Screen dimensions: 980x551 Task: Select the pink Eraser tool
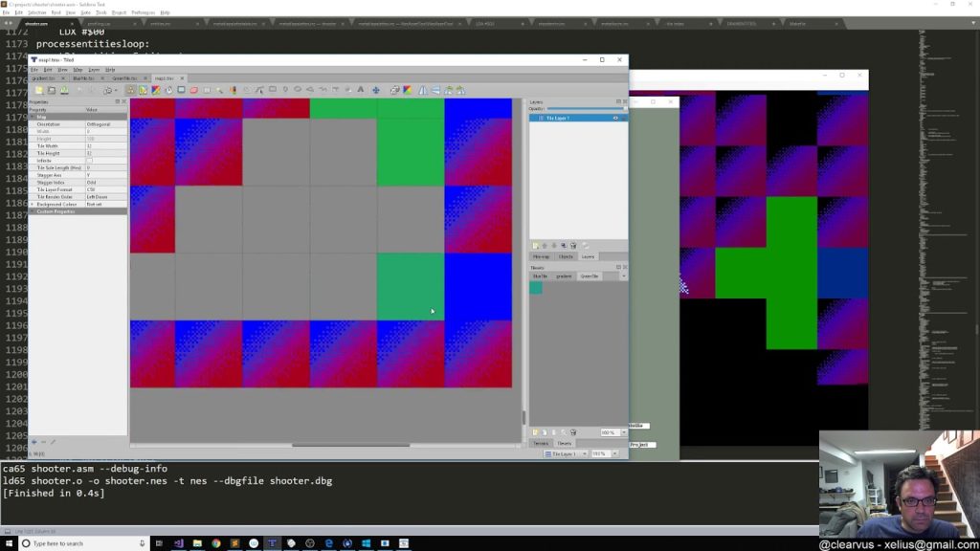coord(193,90)
